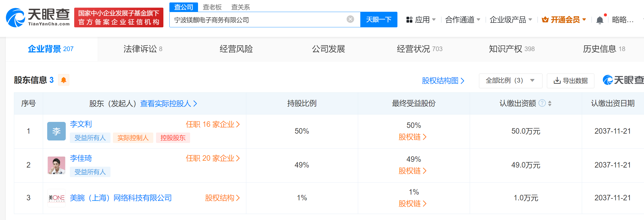Open shareholder 李佳琦 profile link
The image size is (644, 220).
tap(81, 158)
